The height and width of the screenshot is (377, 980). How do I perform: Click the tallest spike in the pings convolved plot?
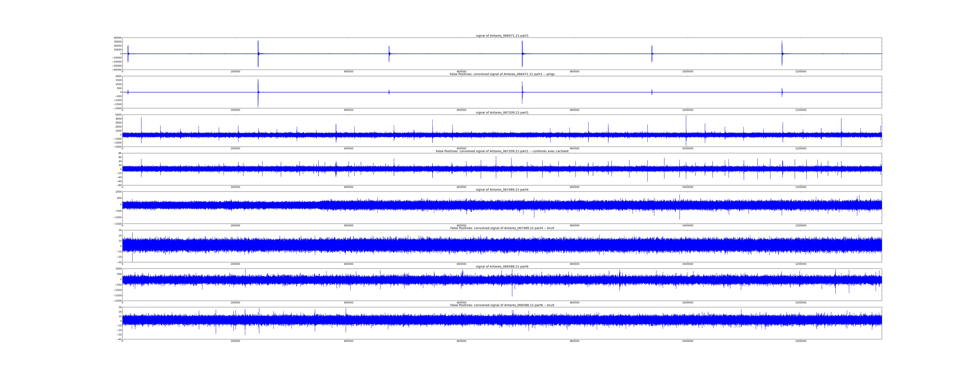tap(258, 86)
